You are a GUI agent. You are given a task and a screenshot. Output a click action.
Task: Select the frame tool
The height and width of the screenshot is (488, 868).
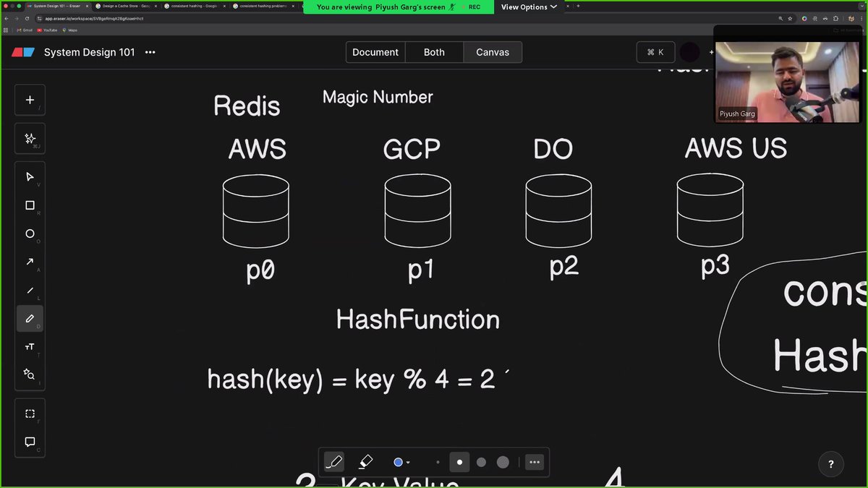(x=30, y=414)
